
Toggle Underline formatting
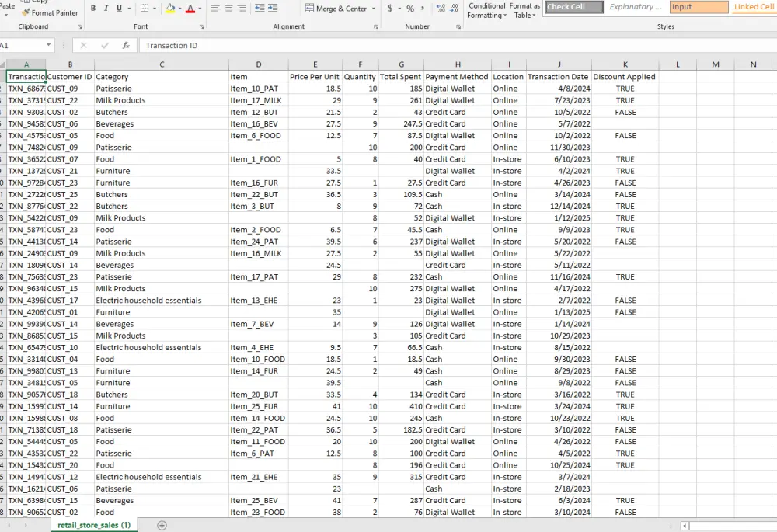pos(119,9)
